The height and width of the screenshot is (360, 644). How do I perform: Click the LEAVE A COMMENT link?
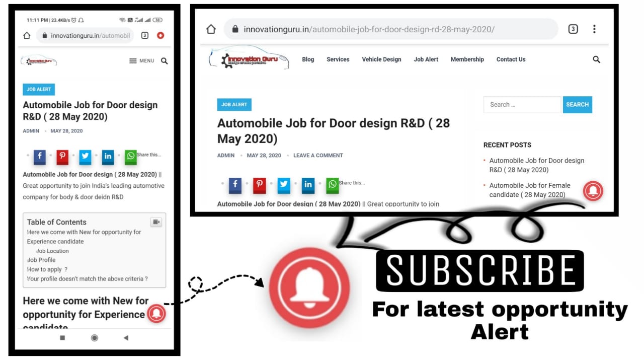pos(318,156)
